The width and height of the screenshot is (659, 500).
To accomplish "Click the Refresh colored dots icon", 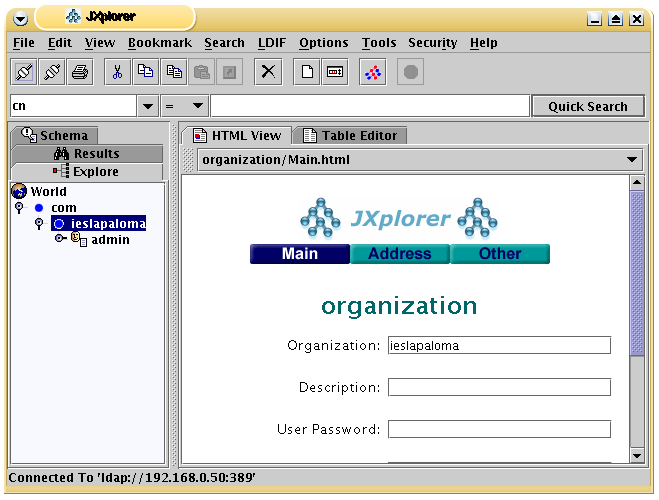I will click(372, 72).
